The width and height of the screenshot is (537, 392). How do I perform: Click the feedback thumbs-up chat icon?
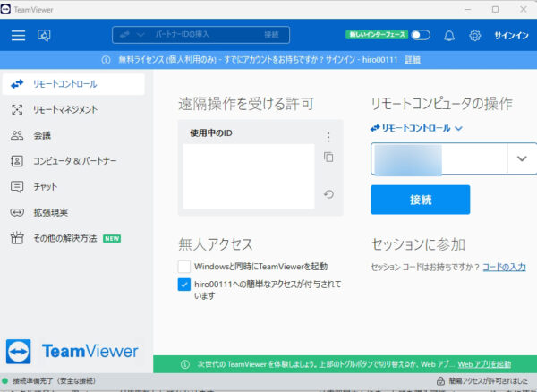coord(44,35)
